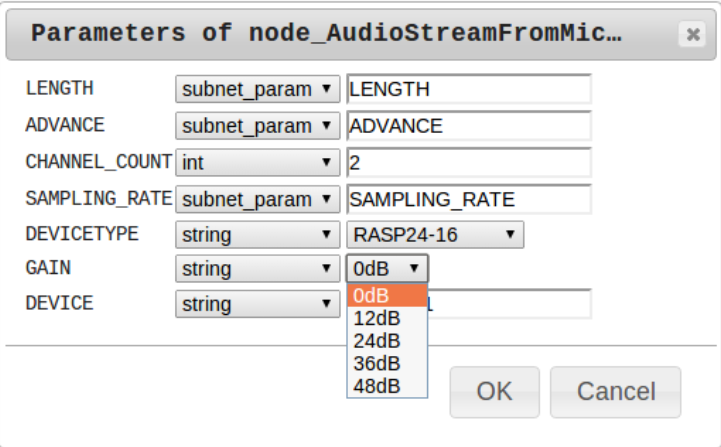
Task: Focus the ADVANCE value input field
Action: point(468,126)
